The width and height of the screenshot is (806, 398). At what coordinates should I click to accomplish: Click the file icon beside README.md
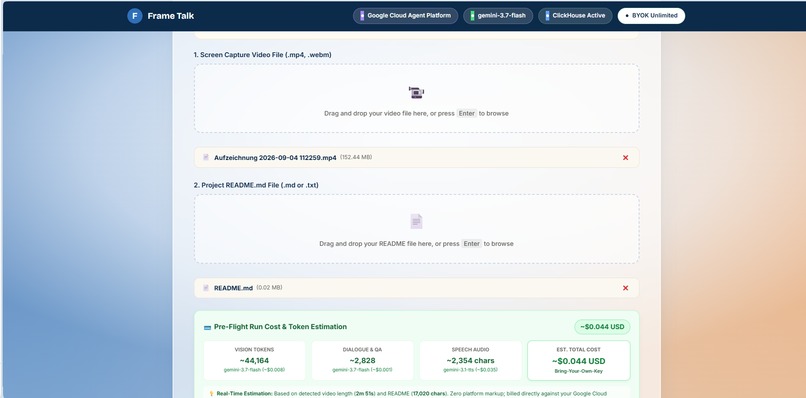tap(206, 288)
